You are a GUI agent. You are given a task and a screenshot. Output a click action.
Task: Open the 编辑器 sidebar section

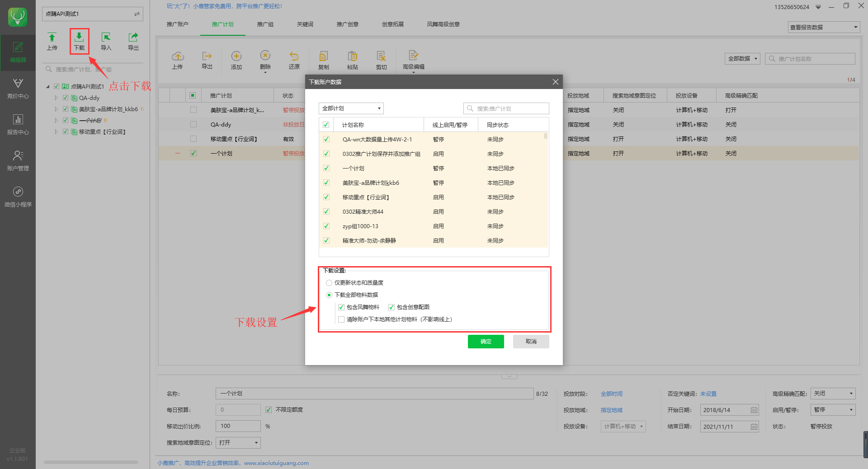[x=18, y=52]
